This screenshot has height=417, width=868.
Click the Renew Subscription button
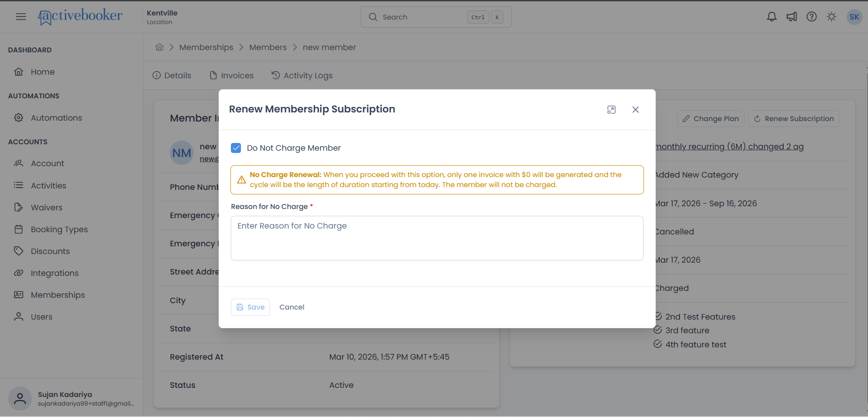794,119
